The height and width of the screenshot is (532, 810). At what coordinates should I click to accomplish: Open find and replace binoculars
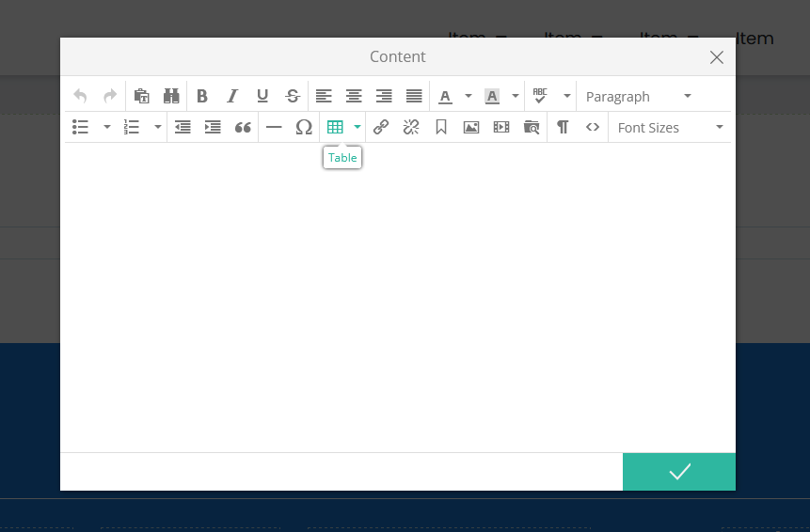point(171,96)
